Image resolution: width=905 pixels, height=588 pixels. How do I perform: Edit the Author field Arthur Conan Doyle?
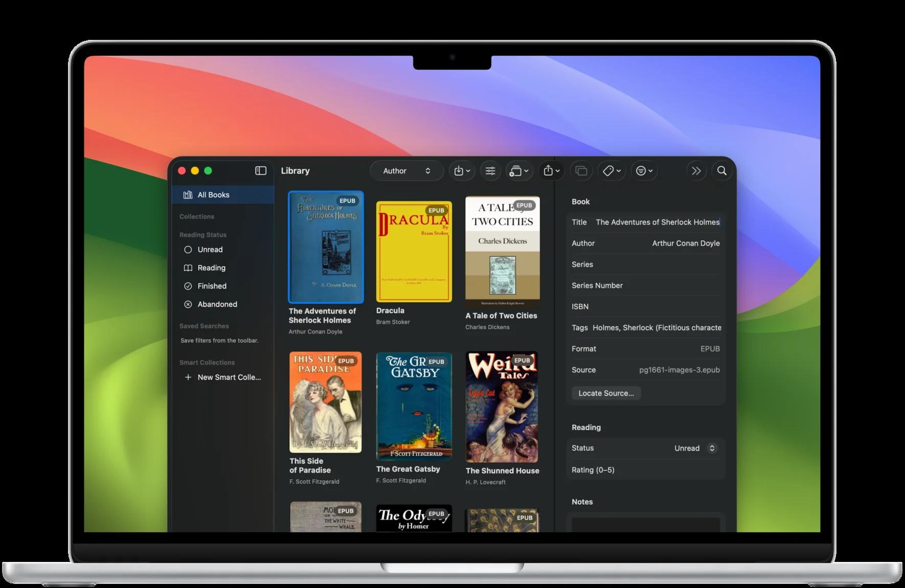tap(646, 243)
